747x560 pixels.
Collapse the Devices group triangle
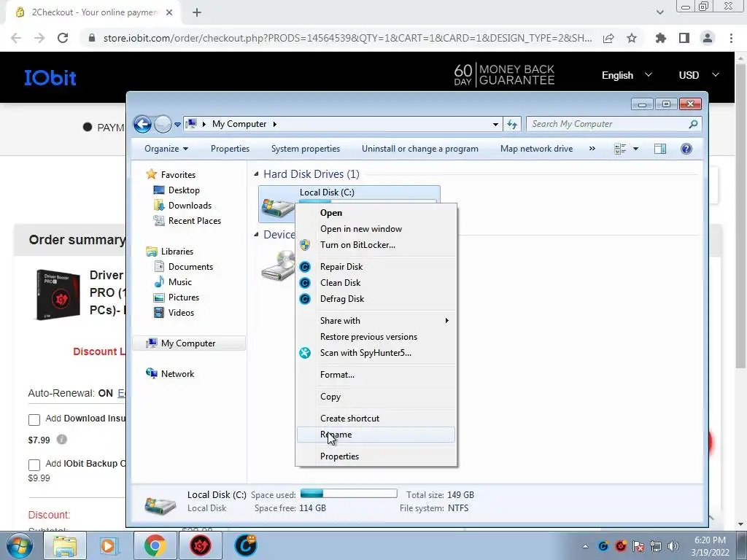256,234
